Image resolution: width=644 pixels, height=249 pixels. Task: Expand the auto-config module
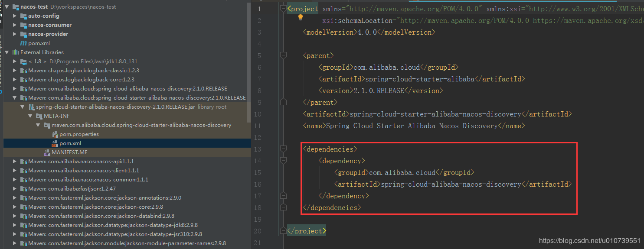pos(15,16)
